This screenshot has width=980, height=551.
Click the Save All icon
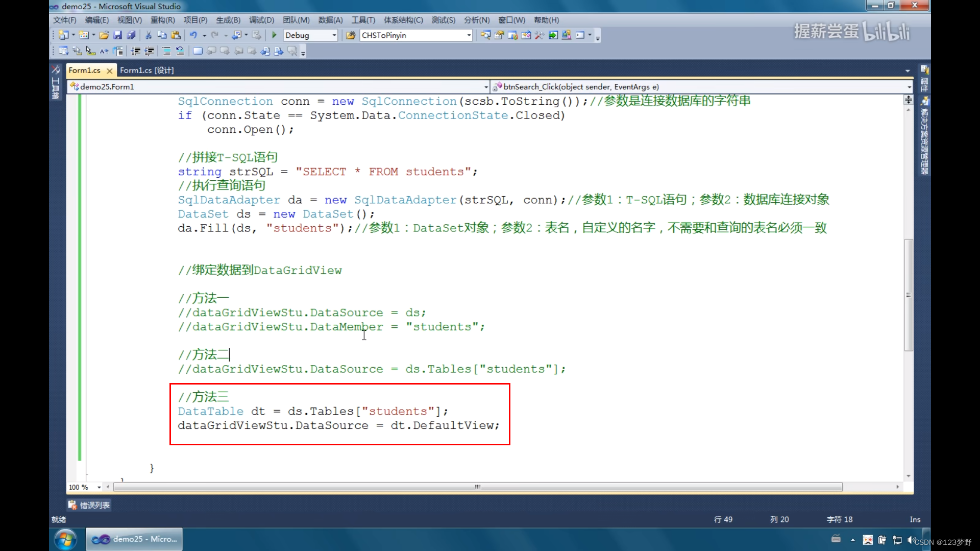coord(131,35)
